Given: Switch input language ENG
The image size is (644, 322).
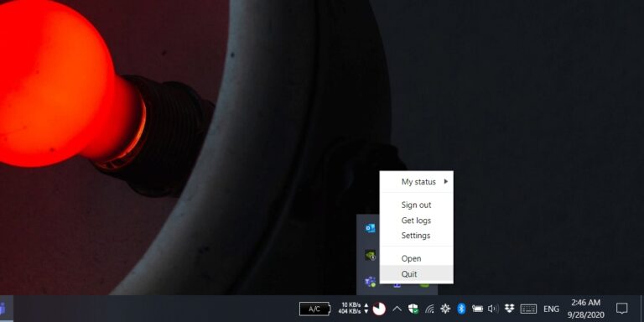Looking at the screenshot, I should click(x=551, y=309).
